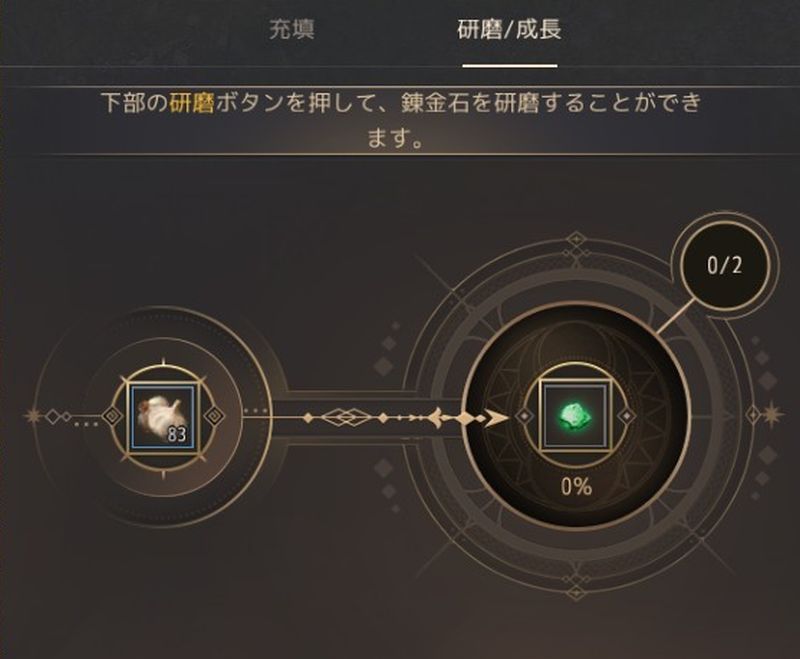Screen dimensions: 800x659
Task: Click the spiral ornament right of the material slot
Action: coord(214,417)
